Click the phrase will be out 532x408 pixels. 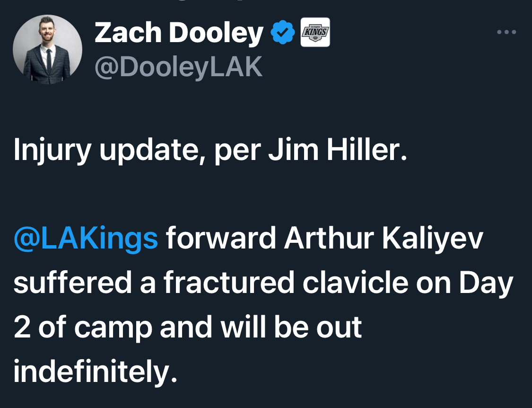[291, 327]
